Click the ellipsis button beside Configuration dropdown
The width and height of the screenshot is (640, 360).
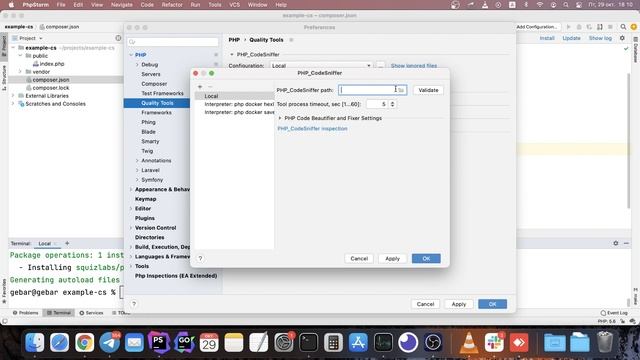(380, 66)
